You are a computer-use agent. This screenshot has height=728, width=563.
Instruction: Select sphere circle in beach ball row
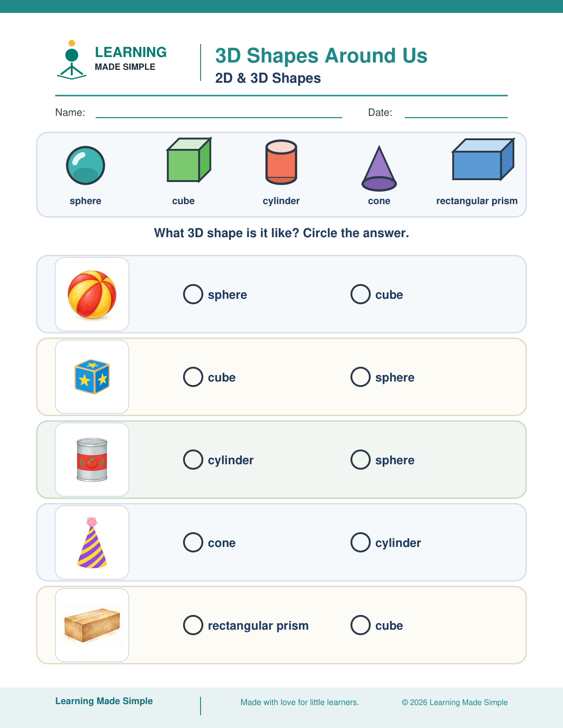[x=193, y=294]
